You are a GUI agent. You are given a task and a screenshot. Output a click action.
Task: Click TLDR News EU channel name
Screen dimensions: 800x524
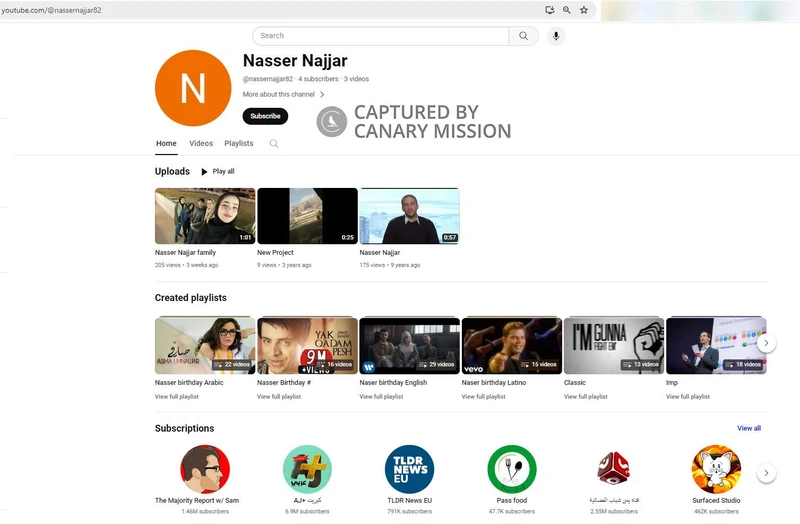(410, 501)
